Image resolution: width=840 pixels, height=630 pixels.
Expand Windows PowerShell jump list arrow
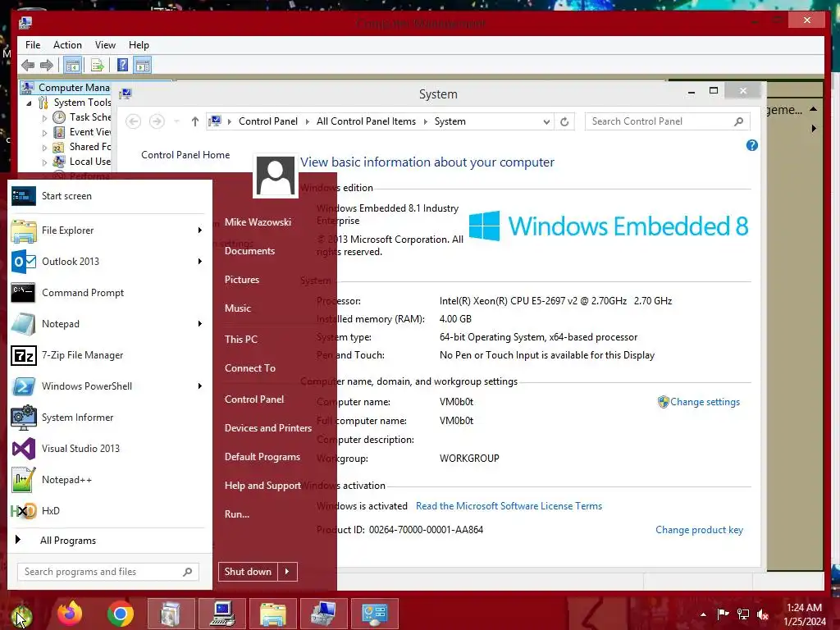pos(200,386)
